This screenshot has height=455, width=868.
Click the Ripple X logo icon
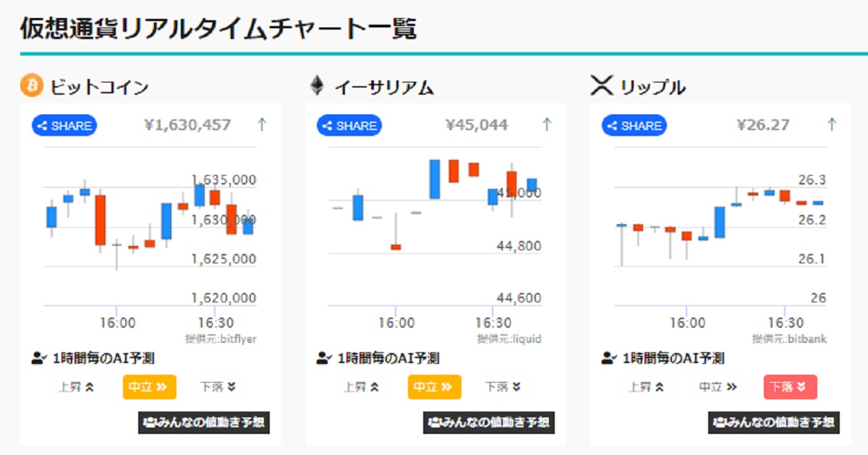[602, 86]
